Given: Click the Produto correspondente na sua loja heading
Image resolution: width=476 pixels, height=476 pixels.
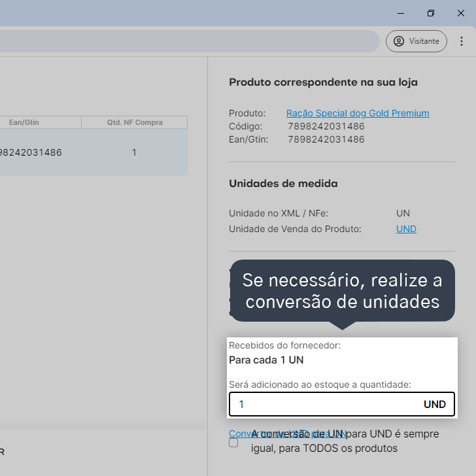Looking at the screenshot, I should pos(323,82).
